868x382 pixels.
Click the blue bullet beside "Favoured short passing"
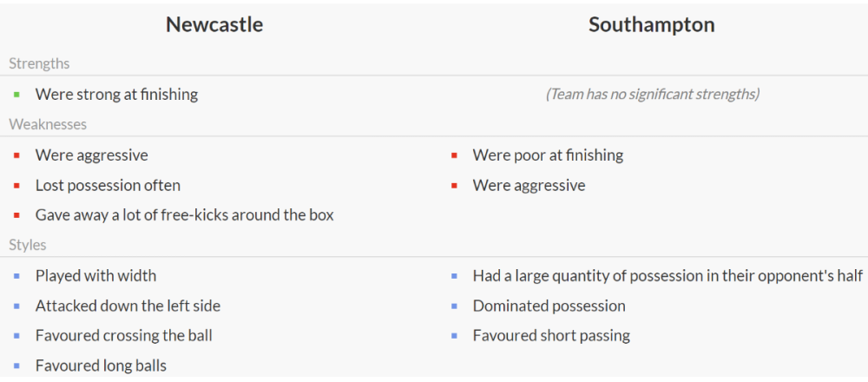[x=454, y=336]
